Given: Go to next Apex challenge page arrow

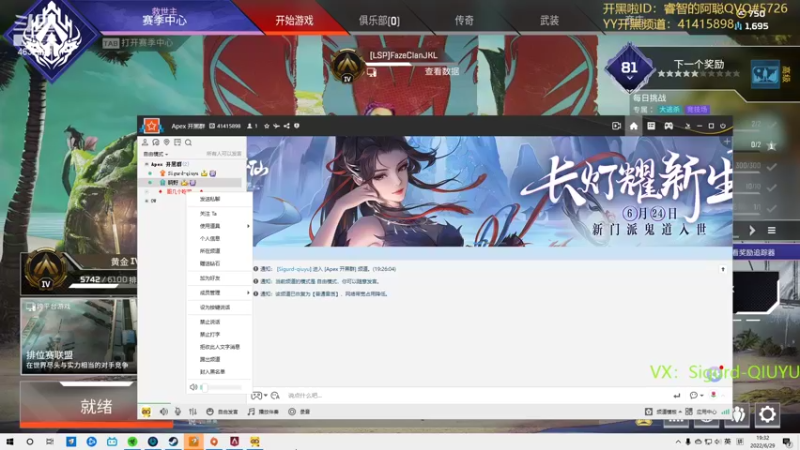Looking at the screenshot, I should [752, 231].
